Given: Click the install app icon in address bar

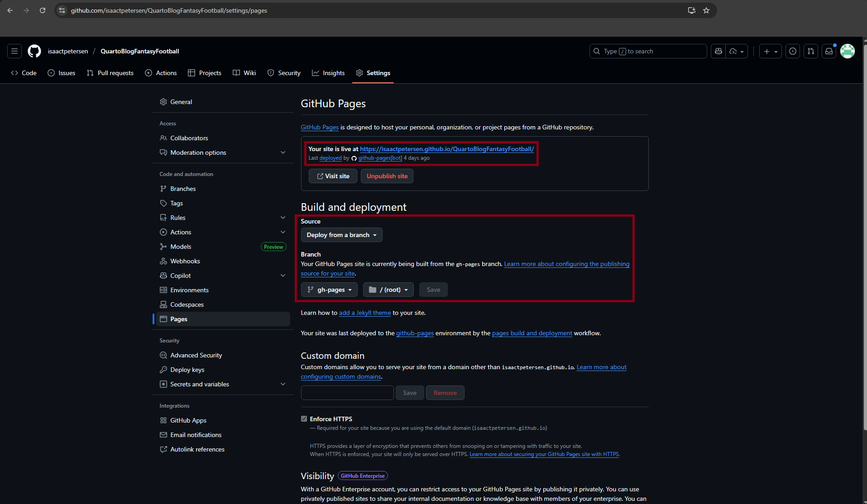Looking at the screenshot, I should point(692,10).
